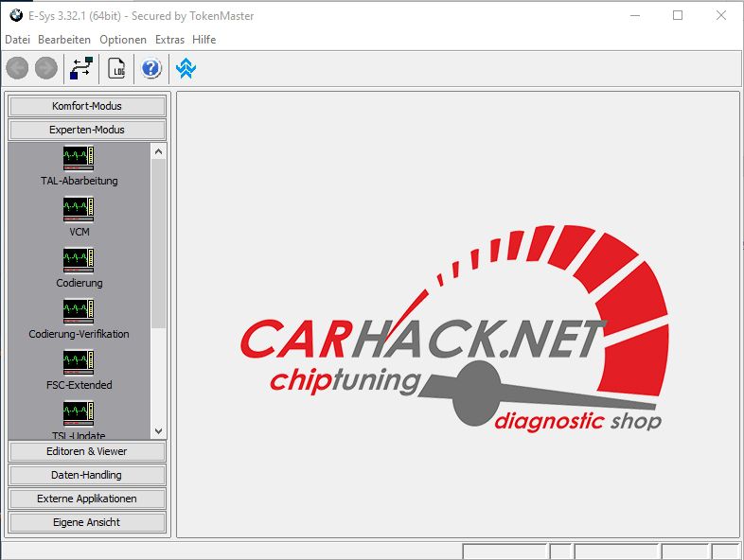744x560 pixels.
Task: Collapse the Experten-Modus section
Action: 87,130
